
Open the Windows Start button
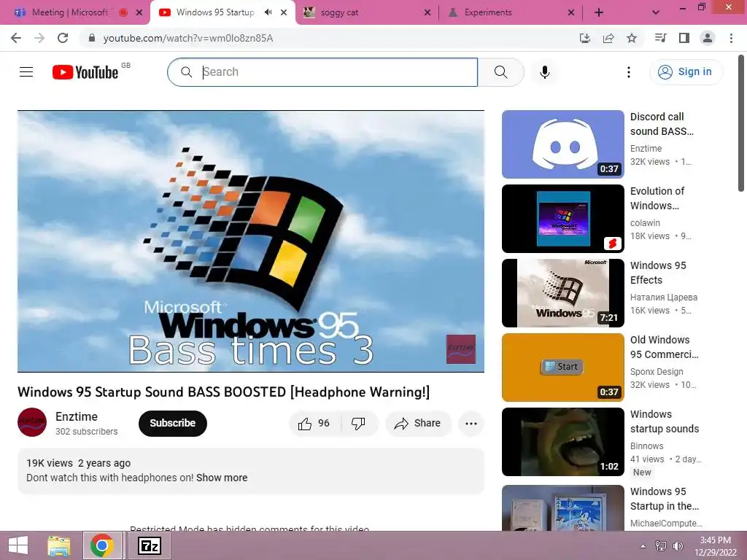(x=18, y=545)
